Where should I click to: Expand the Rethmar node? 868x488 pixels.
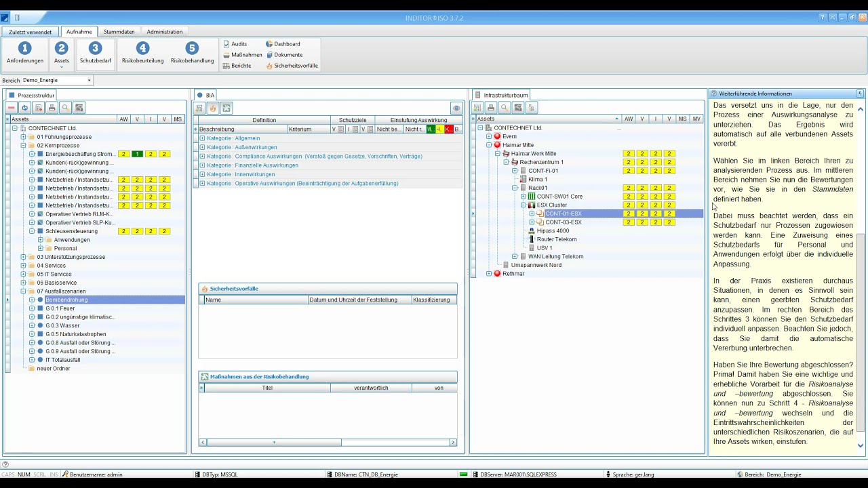tap(489, 274)
